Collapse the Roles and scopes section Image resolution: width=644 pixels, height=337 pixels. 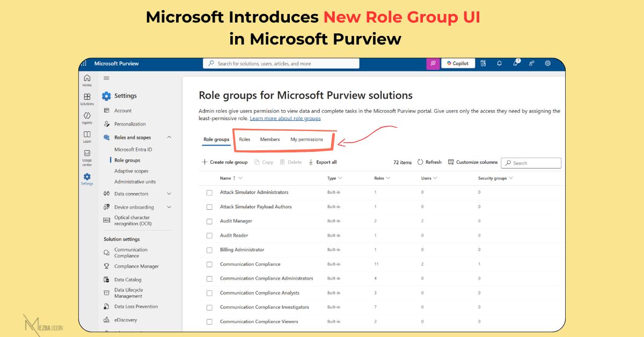[x=169, y=137]
